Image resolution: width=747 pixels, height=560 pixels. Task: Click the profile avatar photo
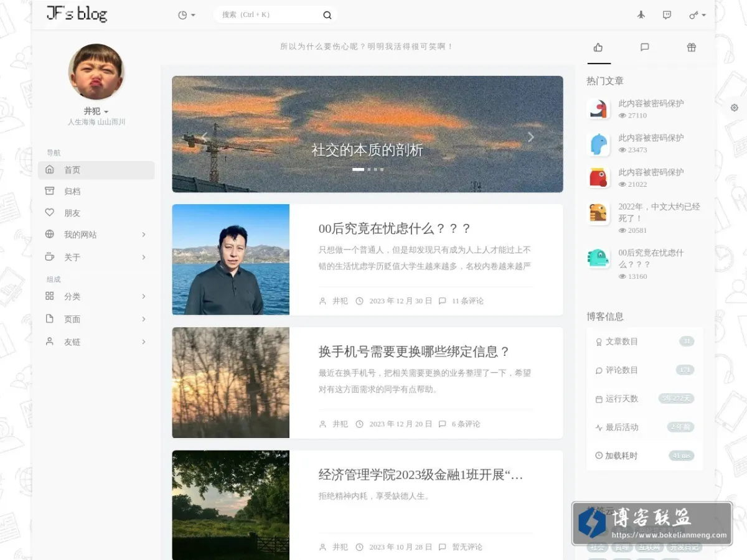pos(96,72)
